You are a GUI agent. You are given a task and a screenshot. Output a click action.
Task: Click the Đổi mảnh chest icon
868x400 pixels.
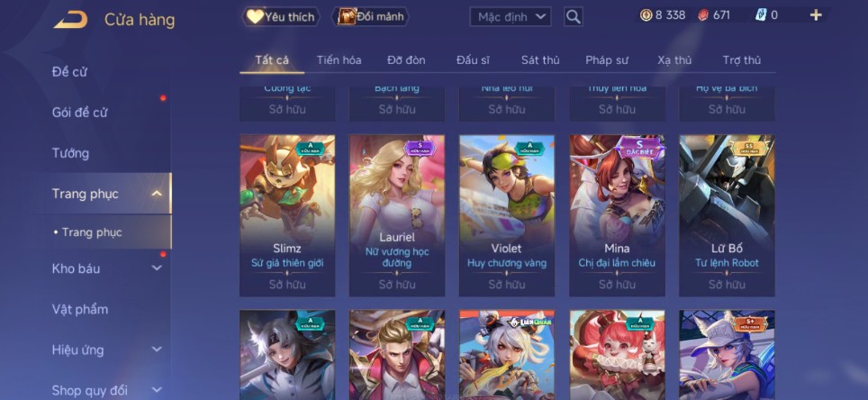pos(347,16)
